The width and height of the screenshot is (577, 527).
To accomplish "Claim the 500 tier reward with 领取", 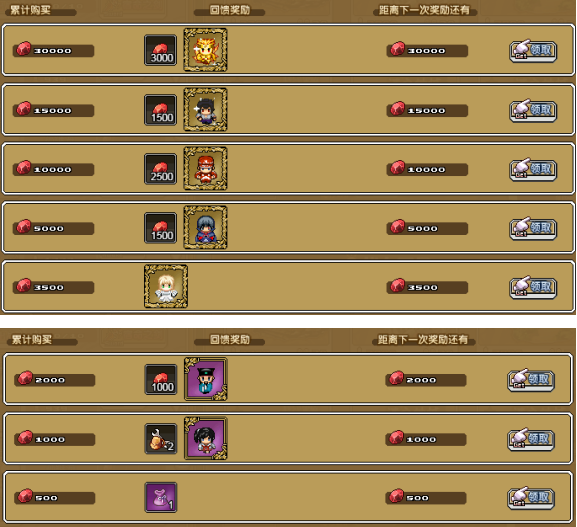I will pyautogui.click(x=531, y=498).
